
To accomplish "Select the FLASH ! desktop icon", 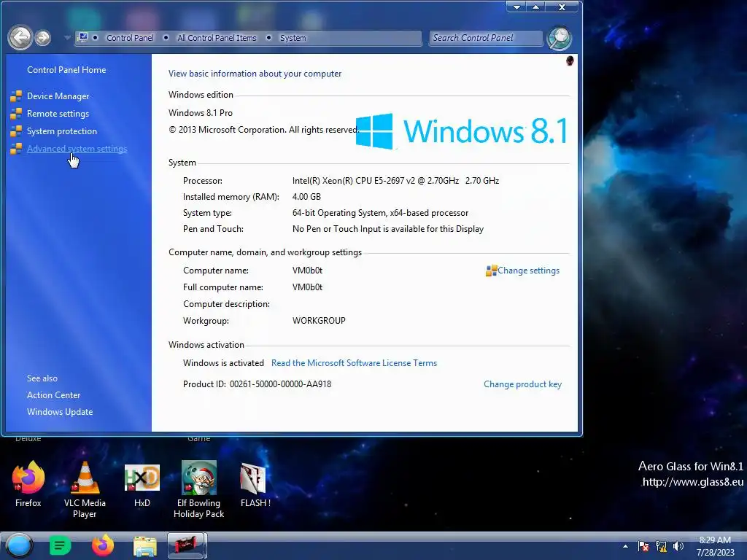I will pyautogui.click(x=255, y=485).
